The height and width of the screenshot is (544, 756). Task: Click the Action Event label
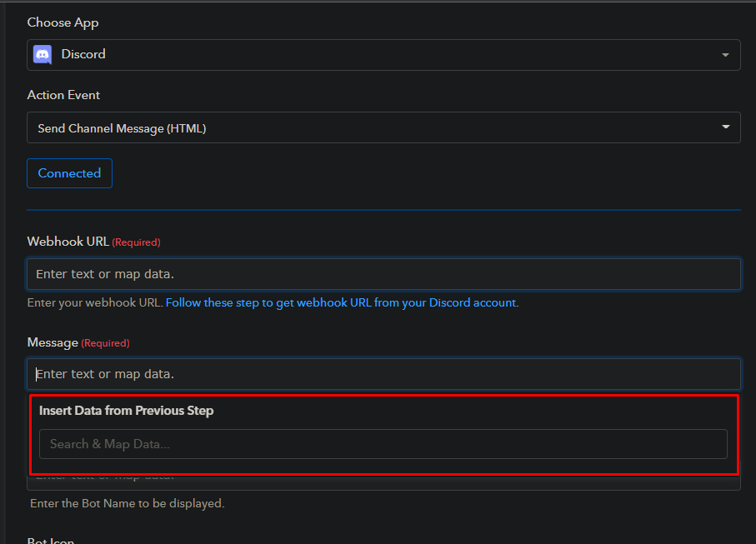[x=63, y=95]
